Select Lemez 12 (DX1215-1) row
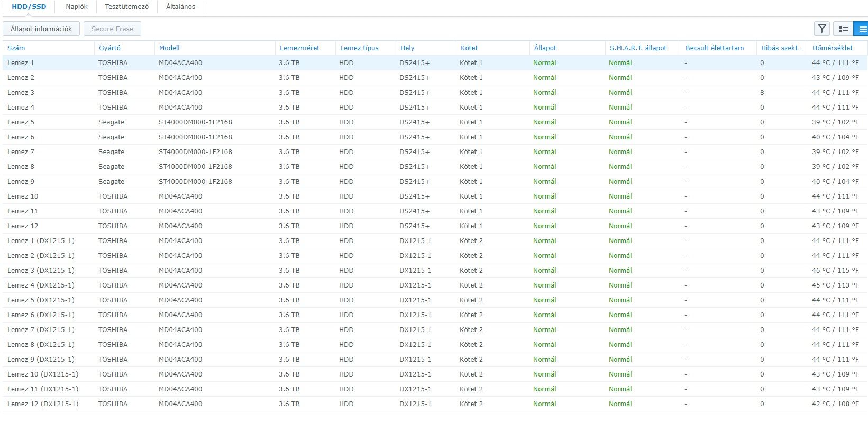The width and height of the screenshot is (868, 421). pos(435,404)
